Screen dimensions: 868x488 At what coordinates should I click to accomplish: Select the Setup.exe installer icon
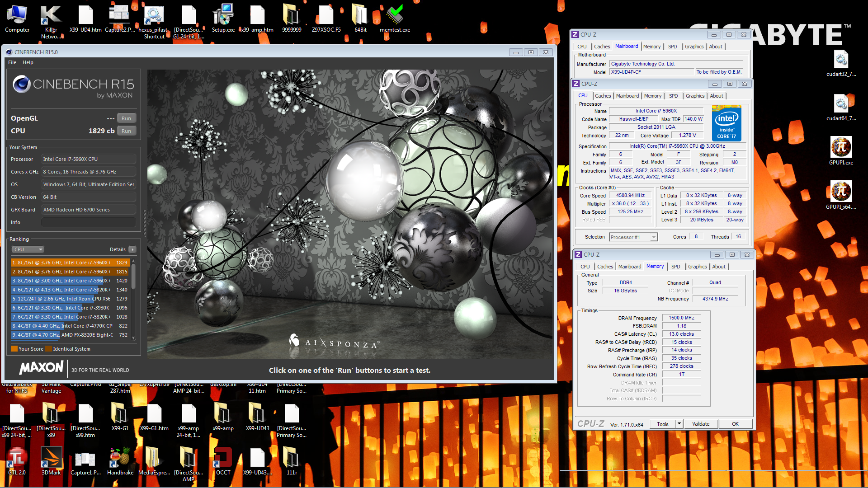223,19
